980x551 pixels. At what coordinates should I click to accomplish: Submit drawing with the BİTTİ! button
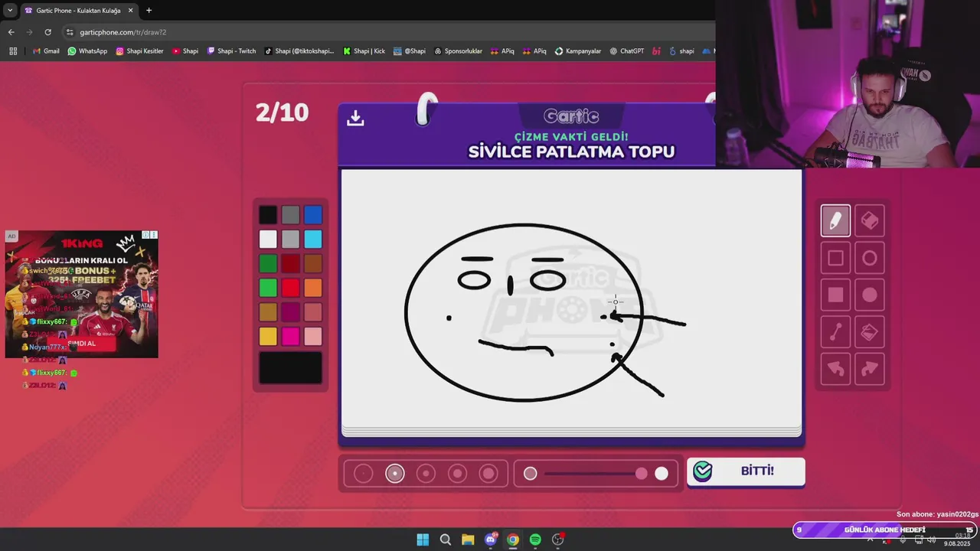tap(746, 471)
